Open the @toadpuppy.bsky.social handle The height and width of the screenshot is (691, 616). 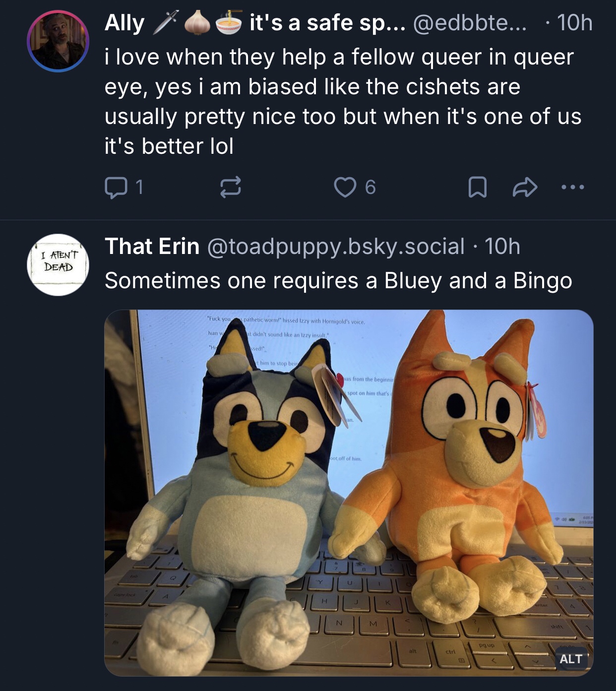[x=335, y=247]
